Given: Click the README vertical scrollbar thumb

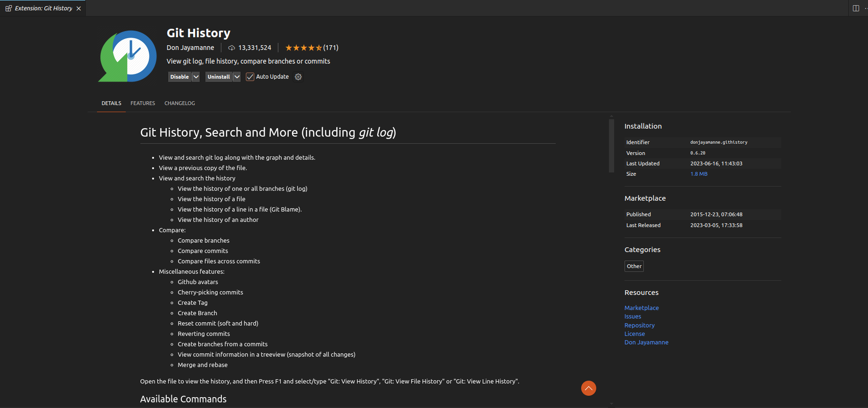Looking at the screenshot, I should [x=611, y=146].
